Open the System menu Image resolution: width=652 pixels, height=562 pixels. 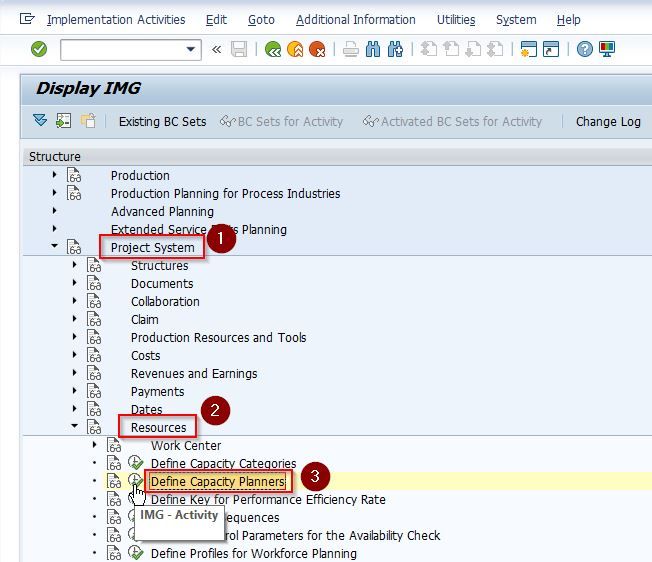click(x=516, y=20)
